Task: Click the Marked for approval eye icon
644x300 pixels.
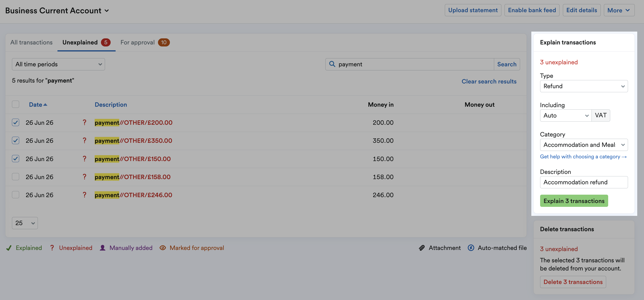Action: [163, 248]
